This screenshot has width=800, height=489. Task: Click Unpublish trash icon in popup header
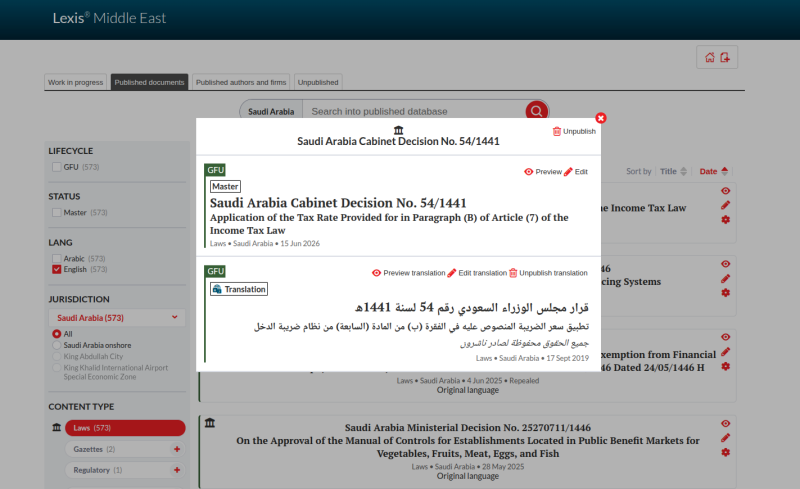click(557, 131)
